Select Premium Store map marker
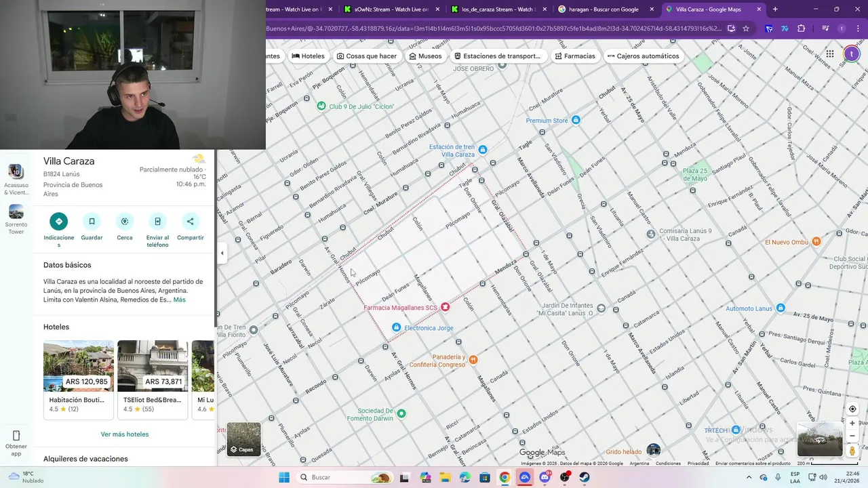 [x=576, y=121]
